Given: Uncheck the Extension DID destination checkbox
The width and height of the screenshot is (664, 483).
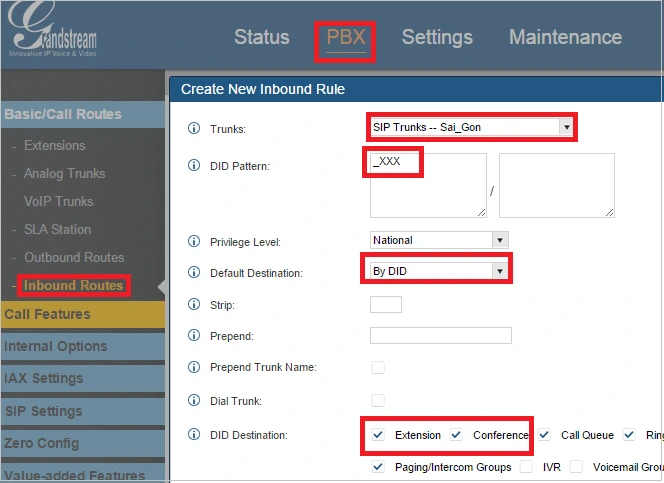Looking at the screenshot, I should (x=378, y=435).
